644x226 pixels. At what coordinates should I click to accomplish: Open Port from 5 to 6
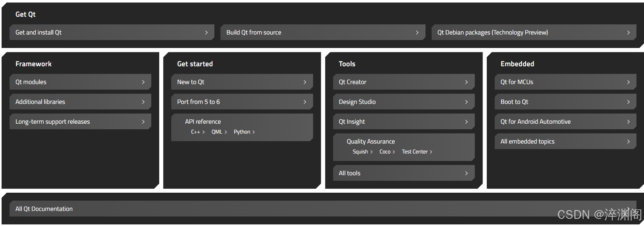point(242,102)
